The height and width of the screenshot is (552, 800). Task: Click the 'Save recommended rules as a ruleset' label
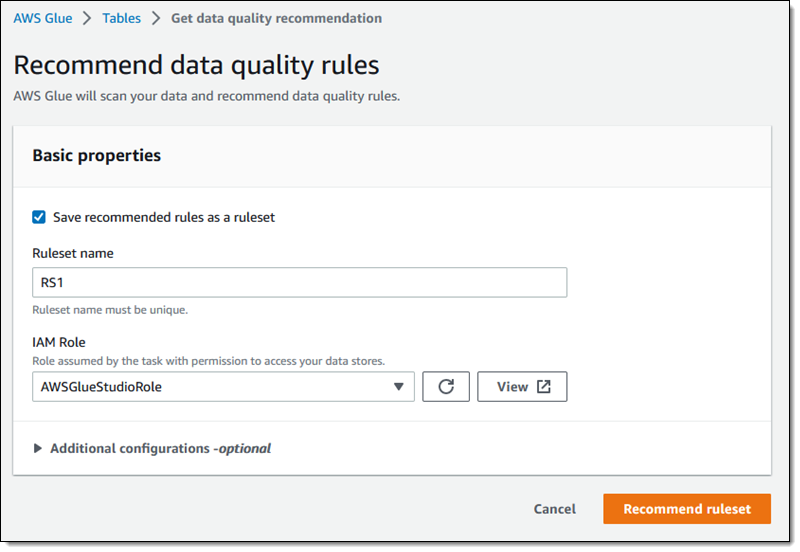pos(164,217)
